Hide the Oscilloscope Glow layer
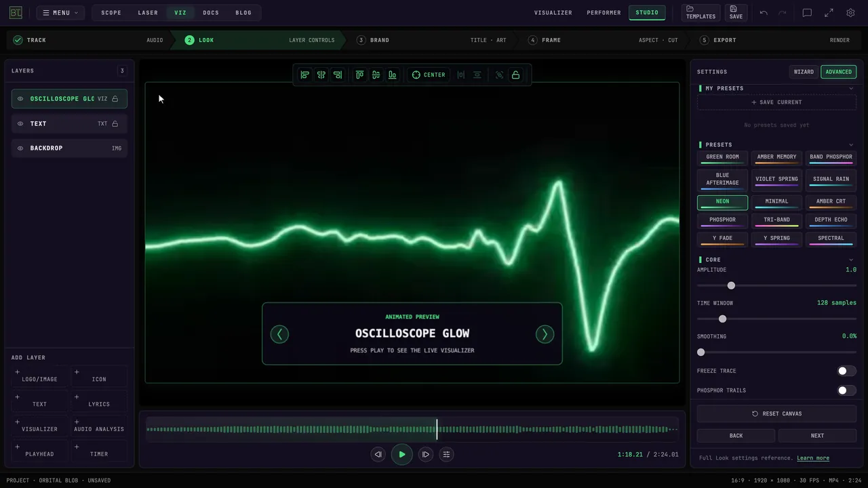Viewport: 868px width, 488px height. coord(20,99)
